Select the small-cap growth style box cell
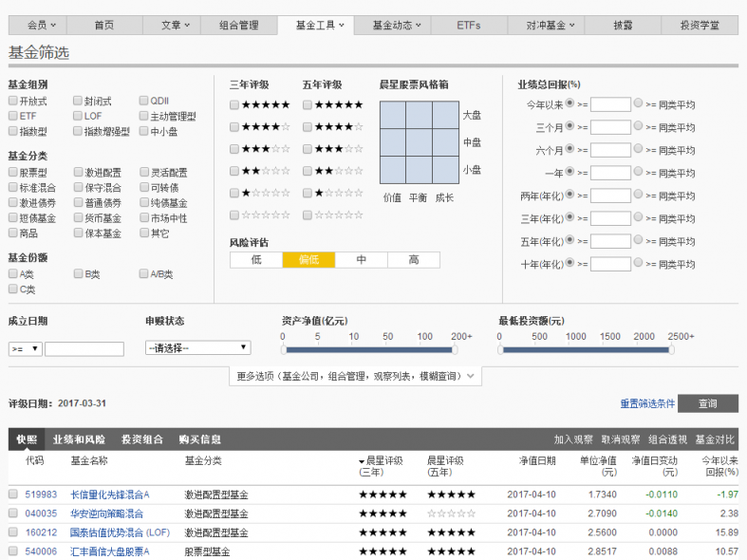Image resolution: width=747 pixels, height=560 pixels. pos(446,170)
